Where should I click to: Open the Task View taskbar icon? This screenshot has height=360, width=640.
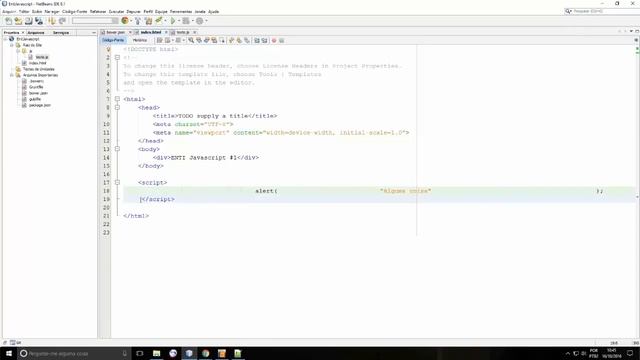click(140, 353)
